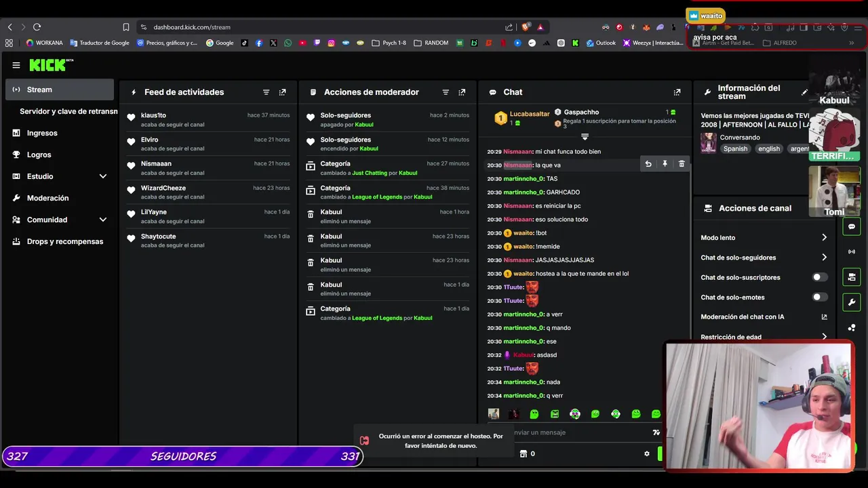Click martinncho_0 username on 'TAS' message
The width and height of the screenshot is (868, 488).
tap(524, 179)
